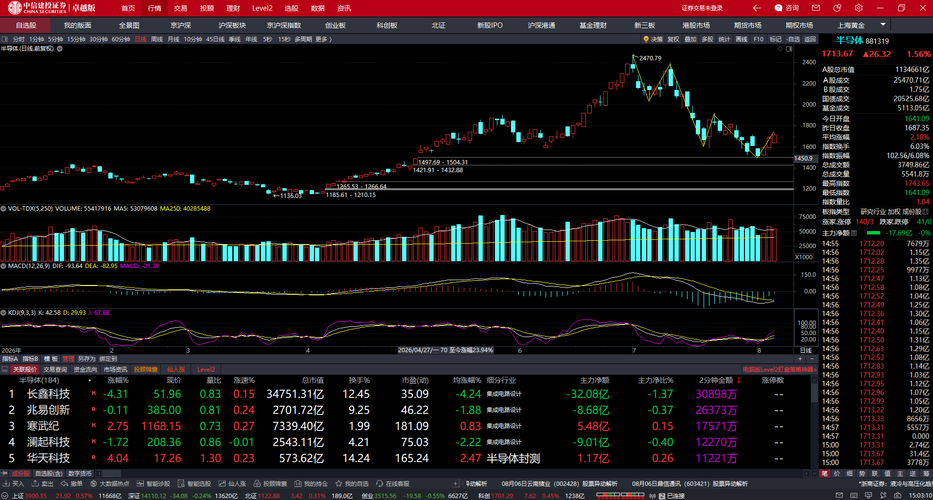This screenshot has height=500, width=933.
Task: Toggle 多股 multi-stock view
Action: (x=707, y=39)
